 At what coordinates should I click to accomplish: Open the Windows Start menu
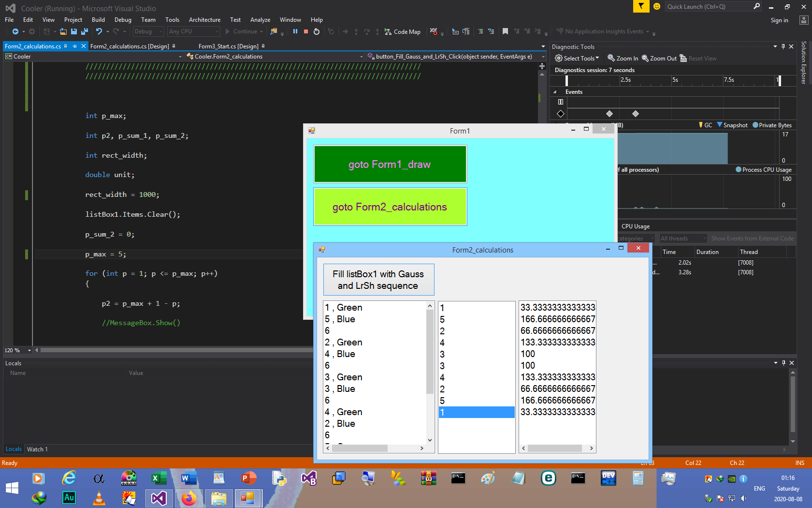[12, 488]
